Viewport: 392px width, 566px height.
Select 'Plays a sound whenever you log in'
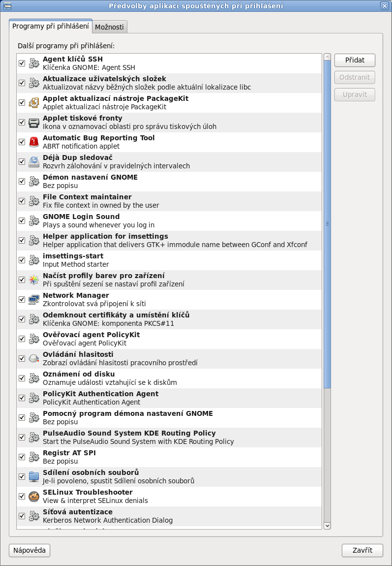(98, 225)
